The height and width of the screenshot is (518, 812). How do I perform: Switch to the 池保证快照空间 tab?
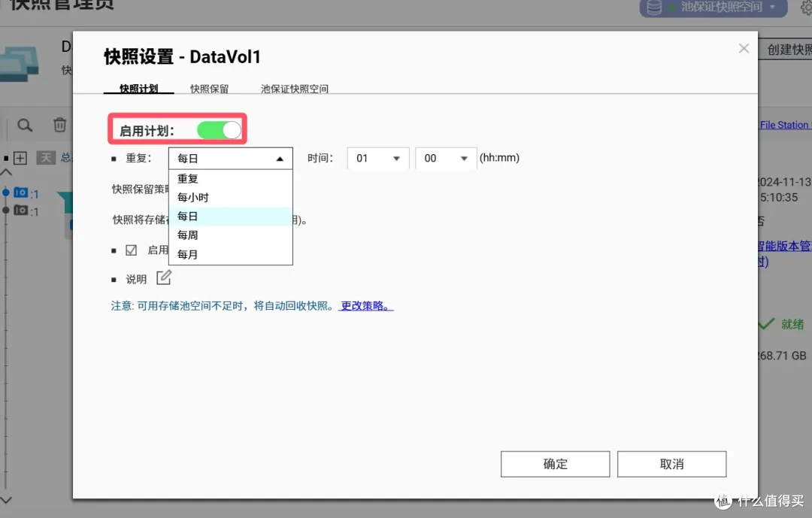point(295,89)
